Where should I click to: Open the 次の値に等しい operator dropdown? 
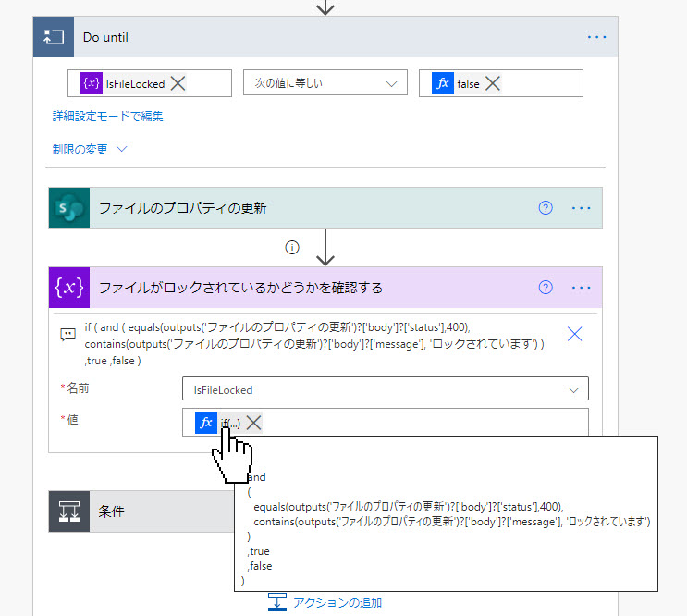pyautogui.click(x=325, y=83)
